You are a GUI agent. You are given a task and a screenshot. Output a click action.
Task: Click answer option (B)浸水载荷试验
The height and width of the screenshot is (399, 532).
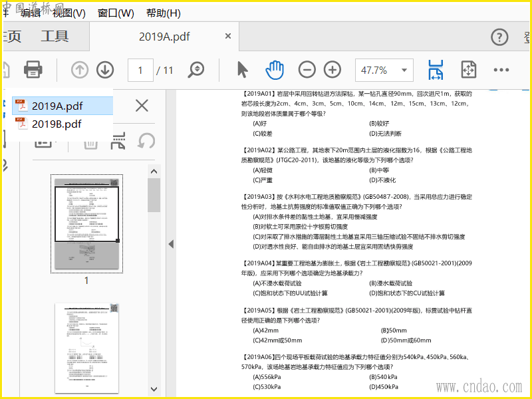[x=391, y=283]
